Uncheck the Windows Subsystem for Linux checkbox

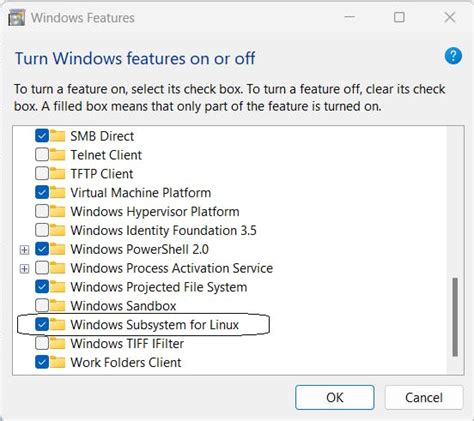tap(42, 324)
